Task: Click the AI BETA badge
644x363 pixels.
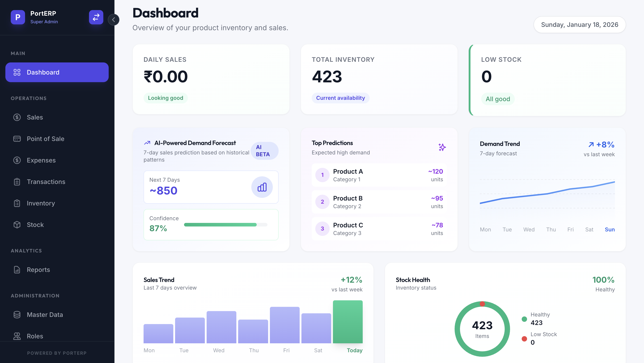Action: (x=265, y=151)
